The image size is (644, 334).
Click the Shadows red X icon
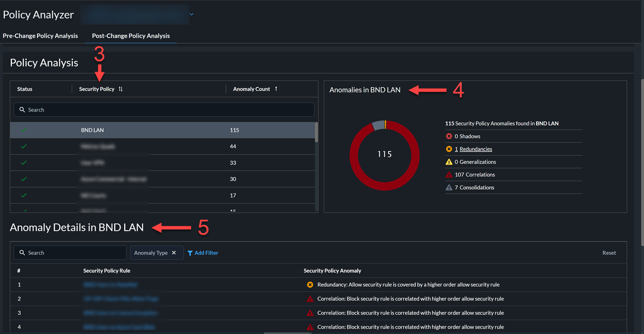(x=449, y=136)
